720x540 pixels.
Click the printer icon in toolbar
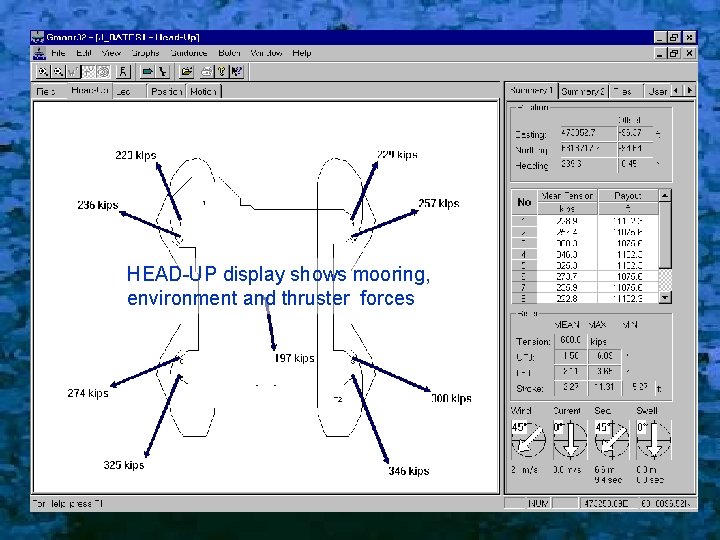click(205, 72)
